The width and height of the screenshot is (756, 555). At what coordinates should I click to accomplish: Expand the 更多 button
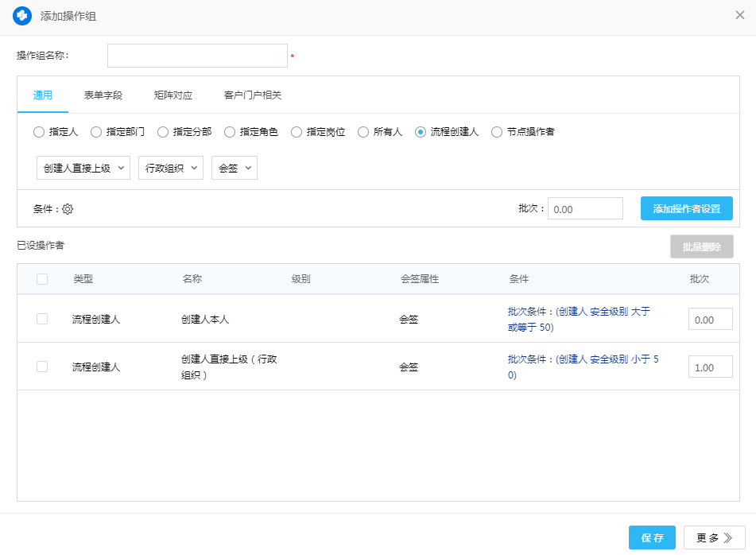point(714,538)
